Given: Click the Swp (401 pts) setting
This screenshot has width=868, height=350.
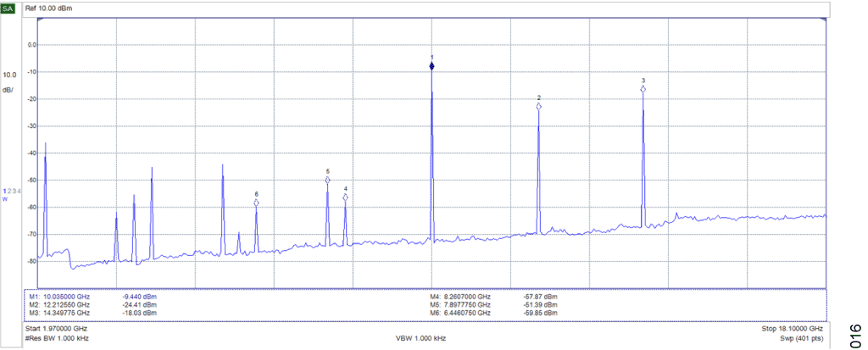Looking at the screenshot, I should click(x=799, y=338).
